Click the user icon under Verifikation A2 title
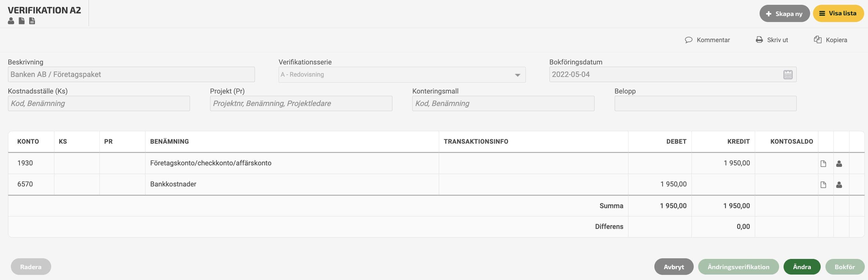This screenshot has height=280, width=868. pos(11,21)
